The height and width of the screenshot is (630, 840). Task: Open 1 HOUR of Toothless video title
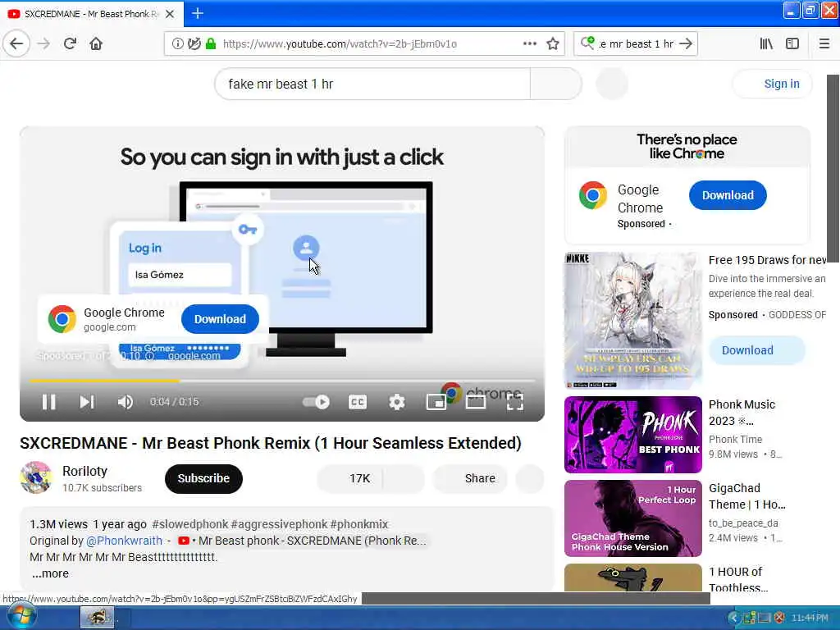tap(738, 580)
